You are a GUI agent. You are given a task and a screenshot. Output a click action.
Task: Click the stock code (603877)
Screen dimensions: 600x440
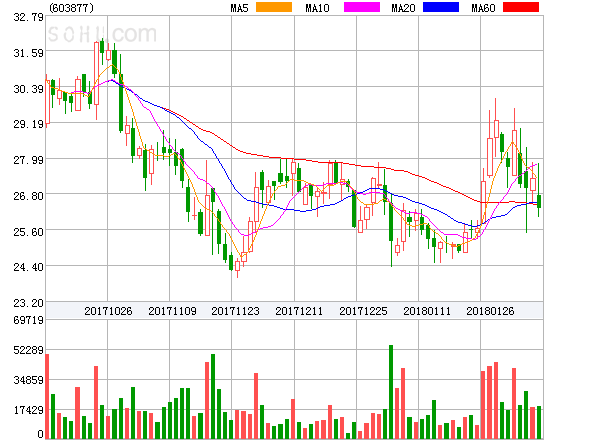tap(71, 8)
